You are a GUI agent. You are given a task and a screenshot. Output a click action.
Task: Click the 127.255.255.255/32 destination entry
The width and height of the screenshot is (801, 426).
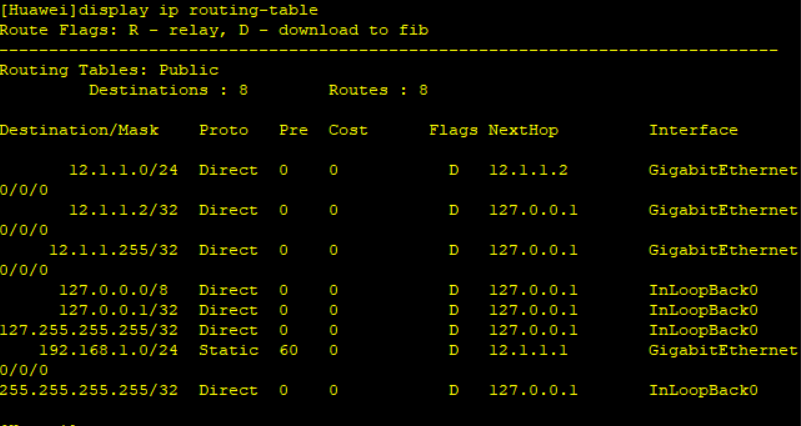click(89, 330)
